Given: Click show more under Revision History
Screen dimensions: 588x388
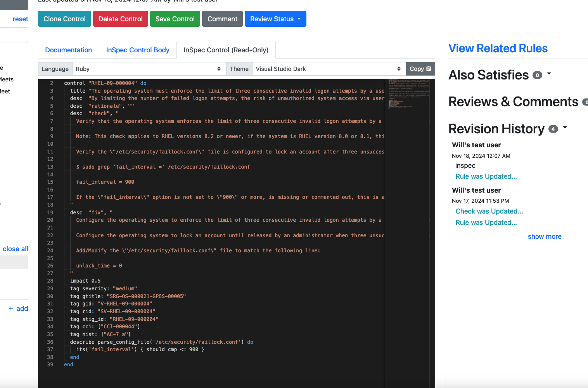Looking at the screenshot, I should pos(545,236).
